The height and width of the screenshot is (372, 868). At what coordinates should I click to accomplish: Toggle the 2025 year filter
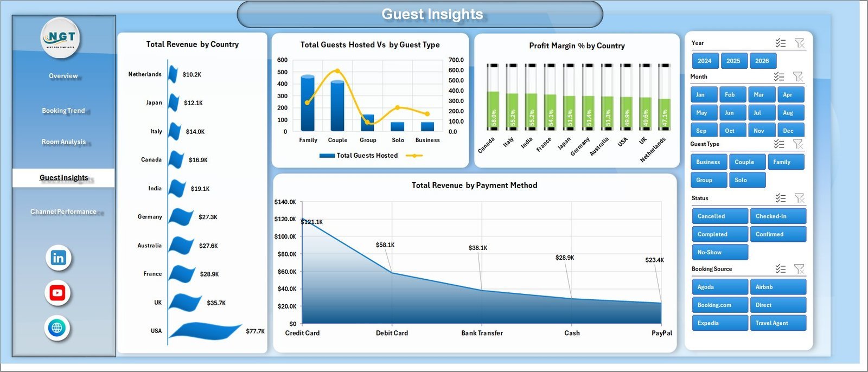click(733, 61)
